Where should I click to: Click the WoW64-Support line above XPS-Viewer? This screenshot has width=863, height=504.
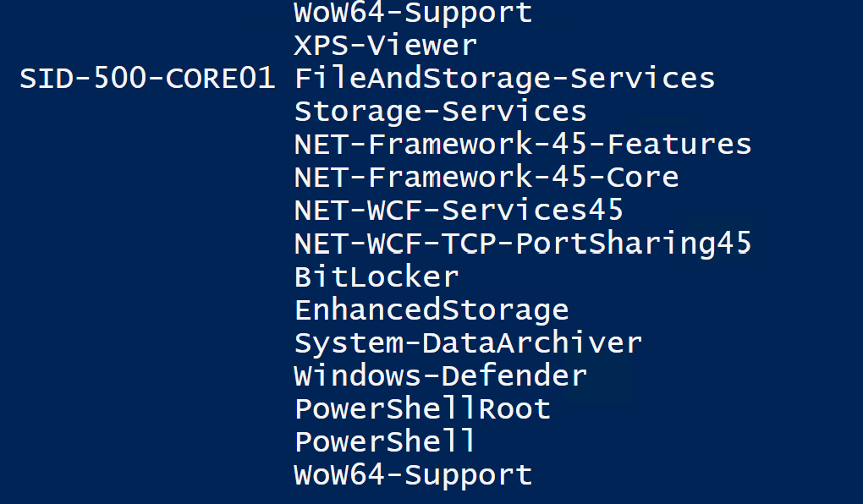[413, 13]
